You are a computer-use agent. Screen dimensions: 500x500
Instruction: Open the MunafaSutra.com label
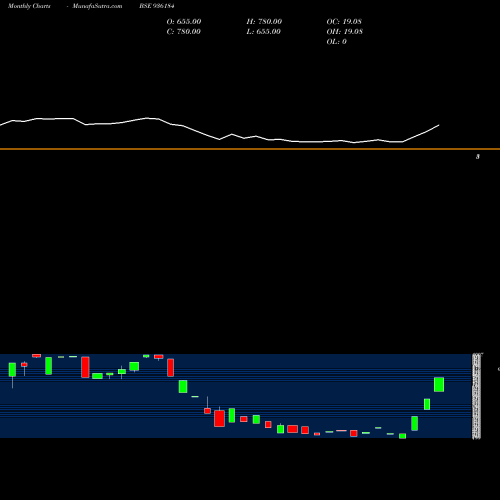pyautogui.click(x=97, y=6)
